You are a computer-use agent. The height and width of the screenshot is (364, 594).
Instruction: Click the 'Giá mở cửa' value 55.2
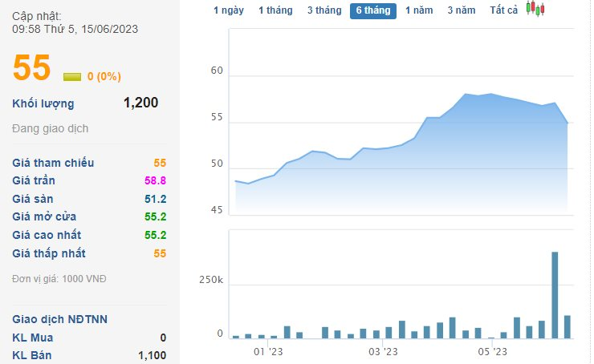click(x=155, y=216)
